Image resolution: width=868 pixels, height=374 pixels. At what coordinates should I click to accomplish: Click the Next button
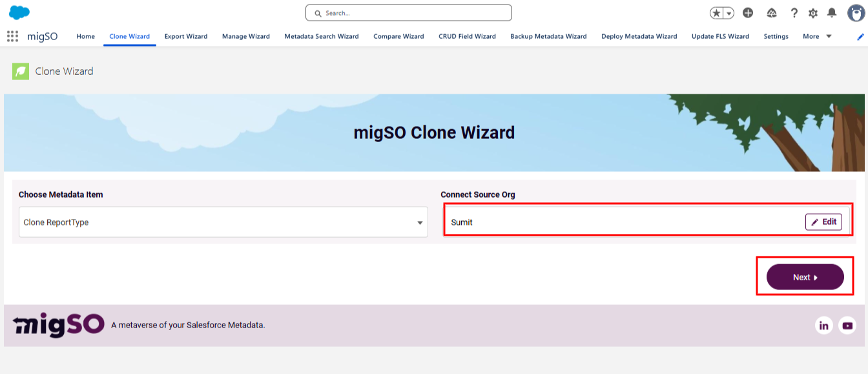coord(805,277)
